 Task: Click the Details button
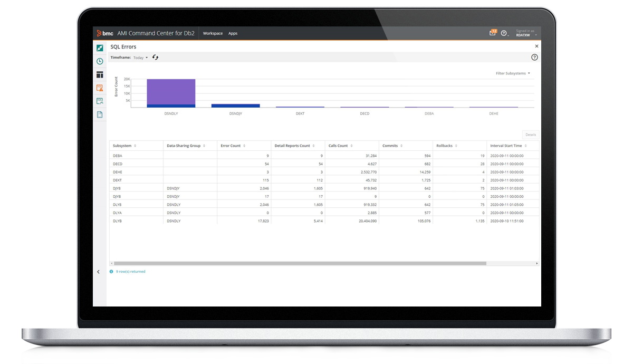pyautogui.click(x=530, y=135)
